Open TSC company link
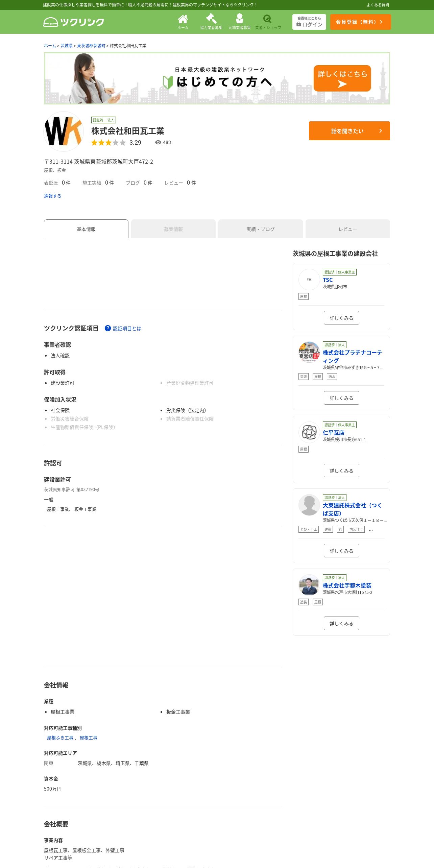 point(328,280)
